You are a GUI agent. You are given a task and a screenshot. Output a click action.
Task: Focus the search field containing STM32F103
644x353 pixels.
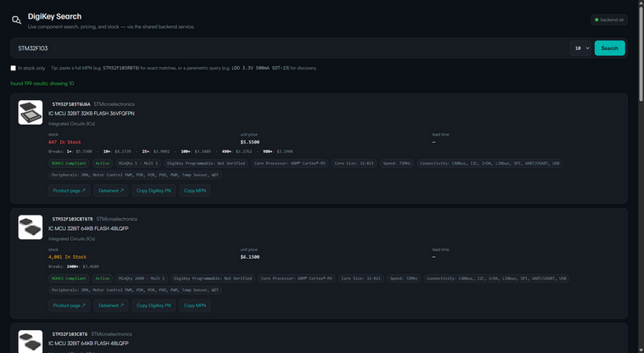tap(289, 48)
